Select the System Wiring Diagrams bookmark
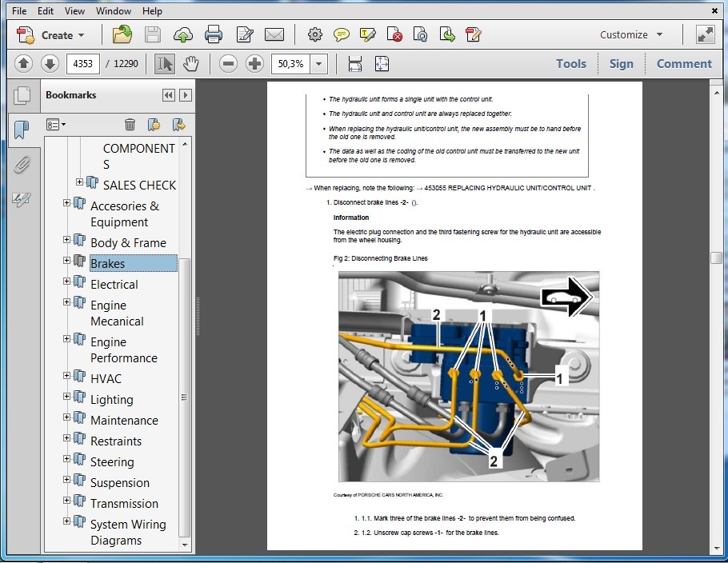Screen dimensions: 728x563 tap(128, 533)
